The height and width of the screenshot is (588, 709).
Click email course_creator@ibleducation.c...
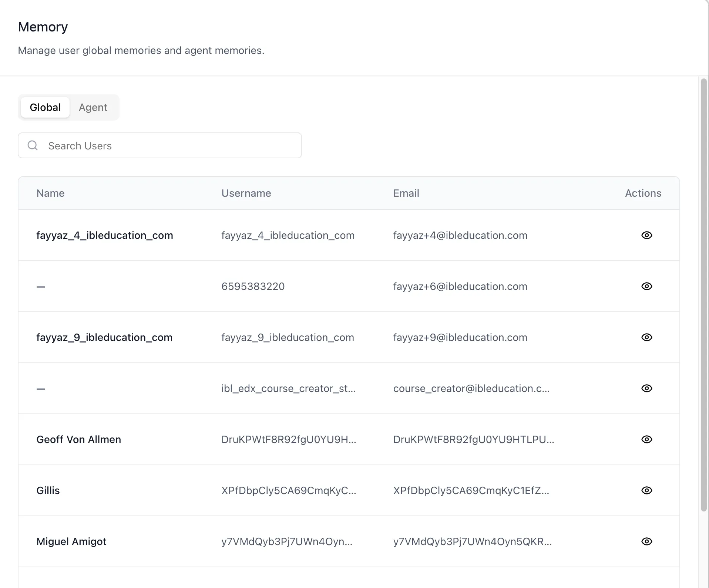coord(471,388)
